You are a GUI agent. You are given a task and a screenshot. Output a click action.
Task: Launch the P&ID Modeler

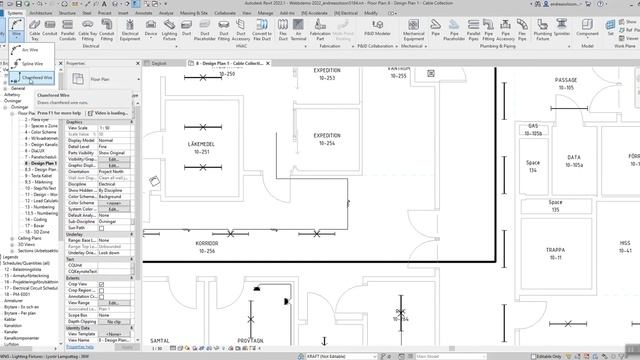click(x=377, y=28)
